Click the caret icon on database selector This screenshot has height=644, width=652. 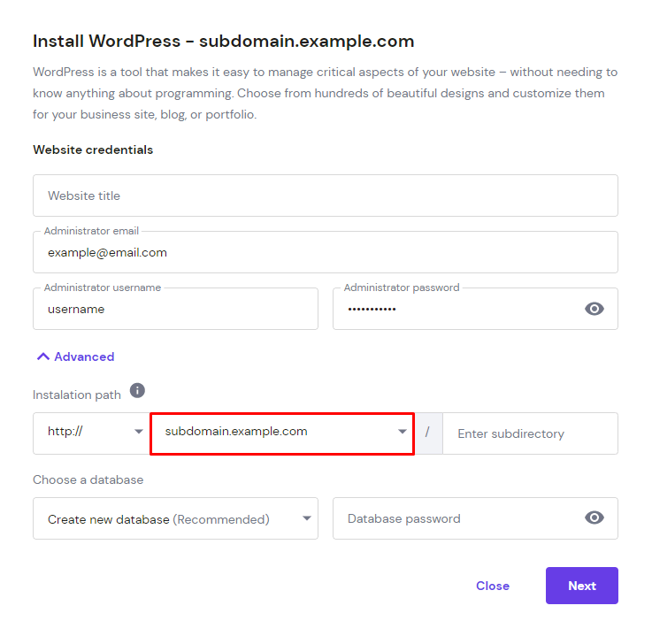(x=307, y=518)
